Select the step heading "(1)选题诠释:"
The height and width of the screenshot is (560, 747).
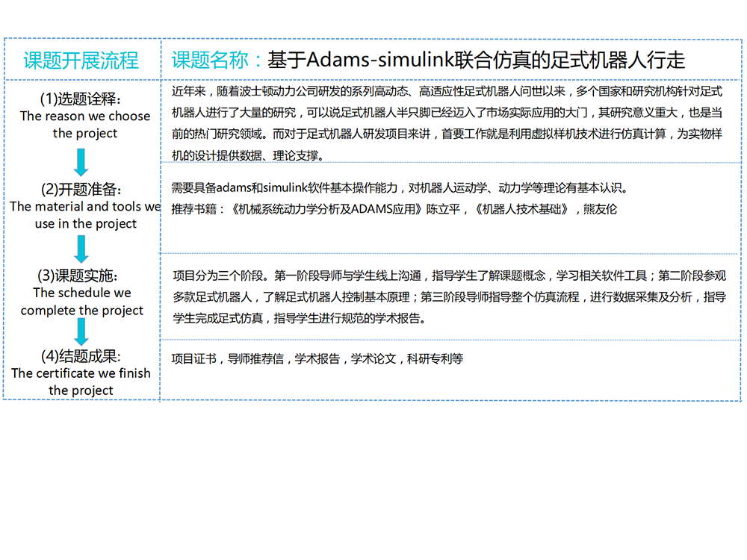coord(81,99)
